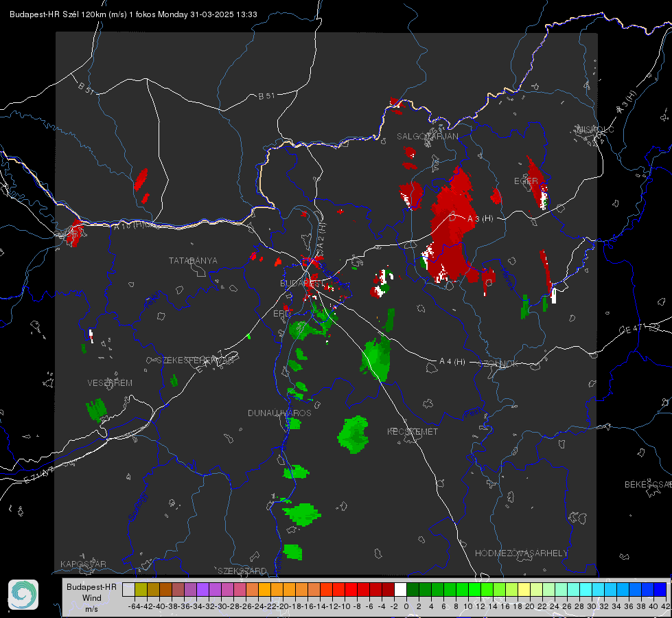The height and width of the screenshot is (618, 672).
Task: Click the '30' legend value
Action: pyautogui.click(x=592, y=606)
